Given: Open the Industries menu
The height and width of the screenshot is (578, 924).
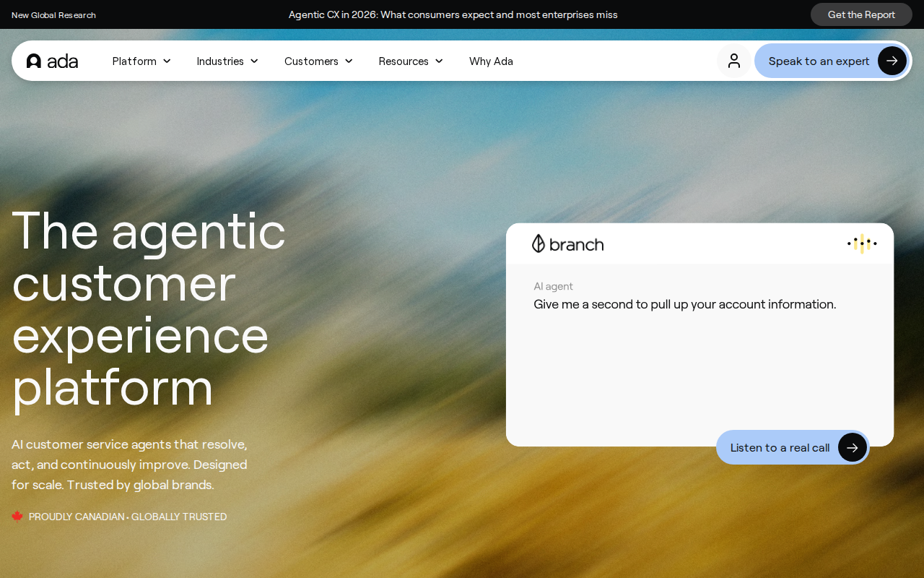Looking at the screenshot, I should click(227, 61).
